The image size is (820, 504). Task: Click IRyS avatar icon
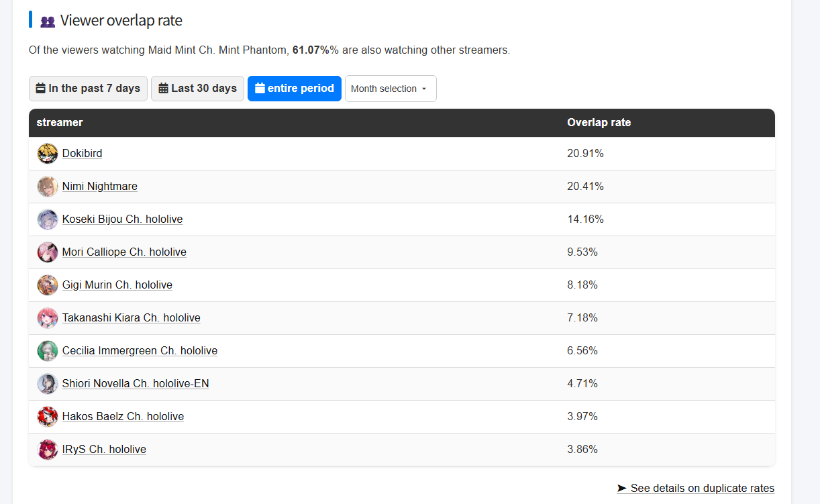pyautogui.click(x=48, y=450)
